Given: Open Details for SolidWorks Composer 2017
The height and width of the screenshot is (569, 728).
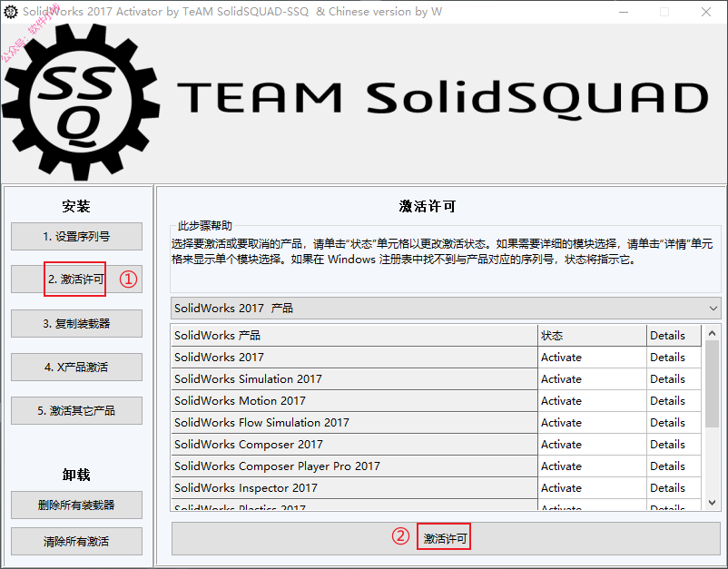Looking at the screenshot, I should coord(674,445).
